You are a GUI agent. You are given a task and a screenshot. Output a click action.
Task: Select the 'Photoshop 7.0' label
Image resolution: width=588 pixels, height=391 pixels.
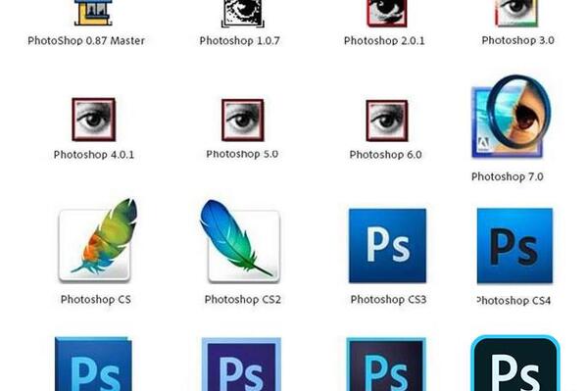point(508,176)
